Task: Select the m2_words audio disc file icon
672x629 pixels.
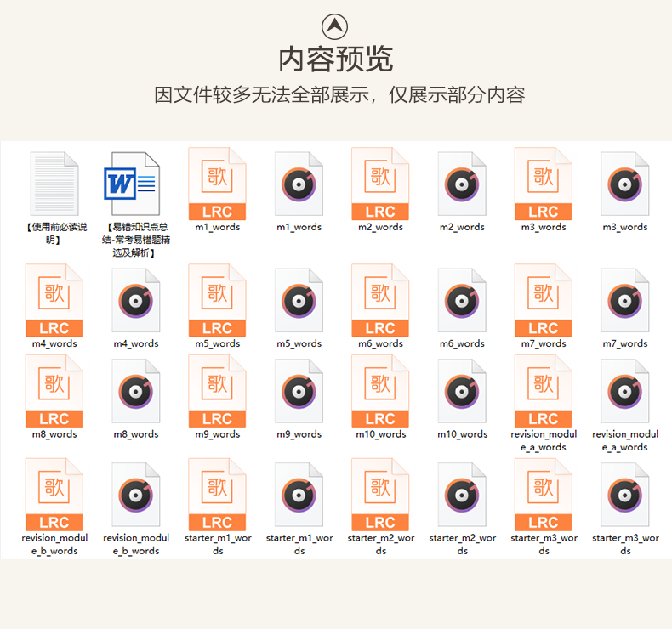Action: pyautogui.click(x=462, y=184)
